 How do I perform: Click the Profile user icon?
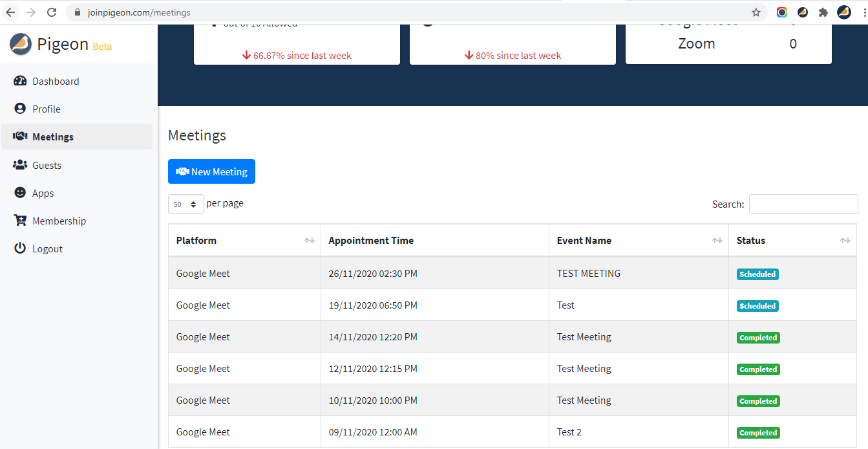pos(20,109)
